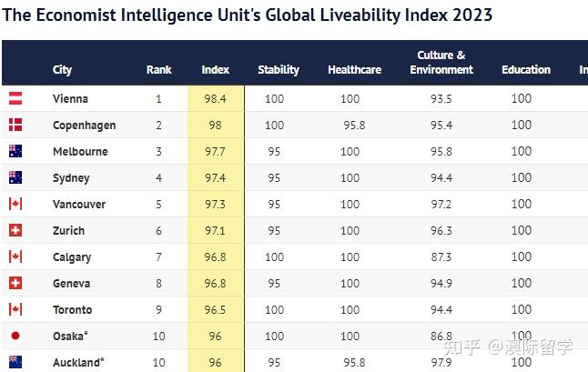Click the Copenhagen city name
The image size is (588, 372).
tap(85, 126)
